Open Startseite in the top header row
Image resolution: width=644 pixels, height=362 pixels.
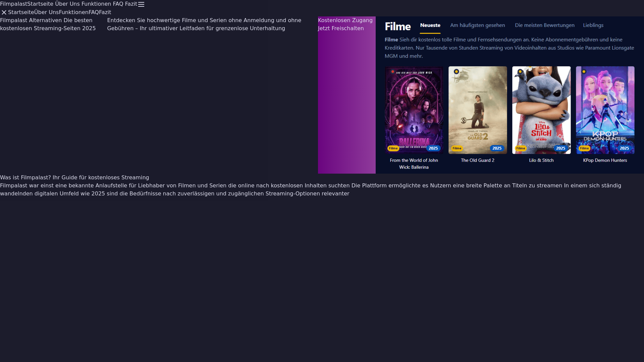[x=40, y=4]
